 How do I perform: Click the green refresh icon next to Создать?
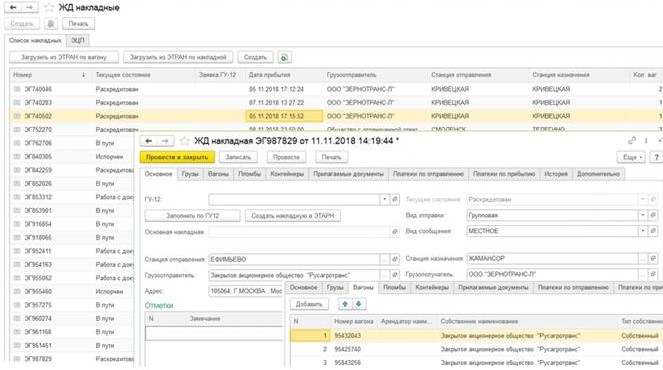[x=285, y=57]
